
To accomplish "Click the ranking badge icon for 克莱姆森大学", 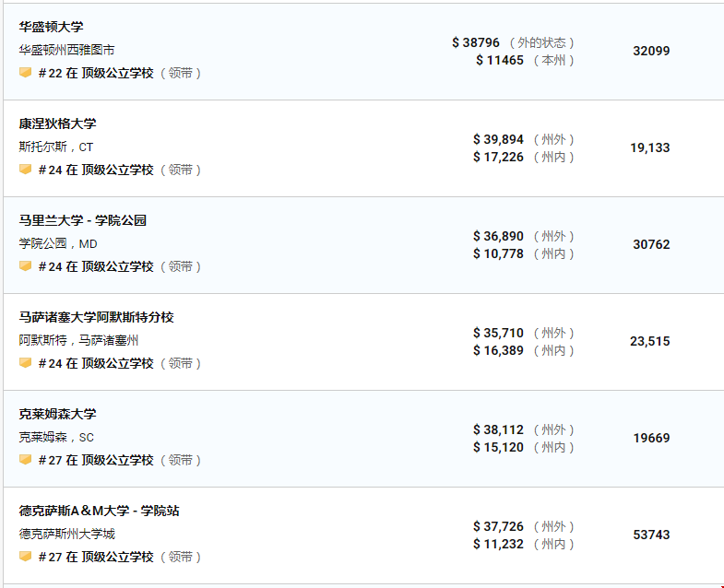I will coord(26,460).
